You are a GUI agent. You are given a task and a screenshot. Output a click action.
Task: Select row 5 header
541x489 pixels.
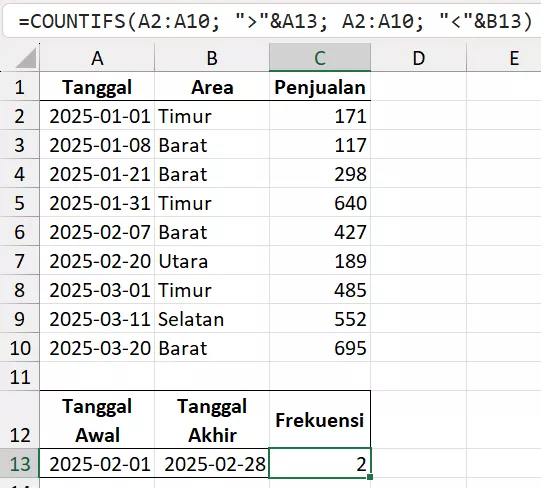(20, 203)
